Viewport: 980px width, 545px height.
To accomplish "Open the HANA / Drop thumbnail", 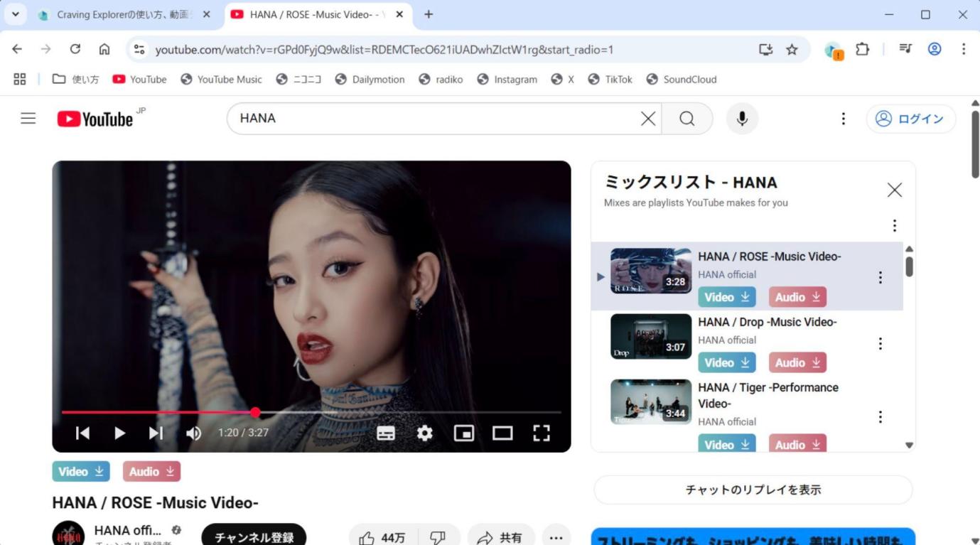I will coord(651,336).
